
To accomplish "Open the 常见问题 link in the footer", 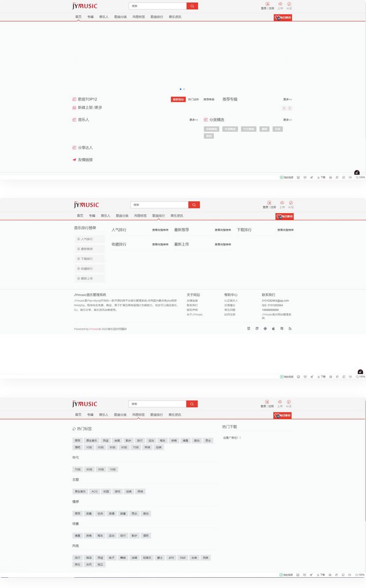I will [231, 310].
